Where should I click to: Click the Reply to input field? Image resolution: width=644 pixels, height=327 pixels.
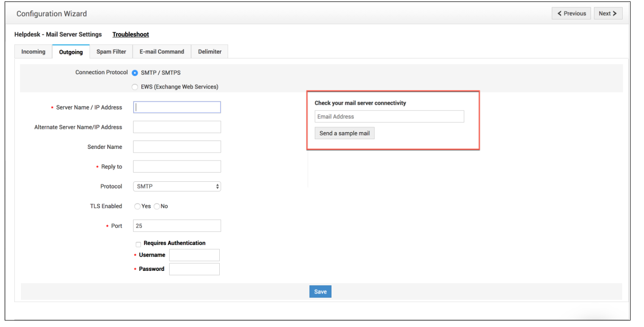point(177,167)
